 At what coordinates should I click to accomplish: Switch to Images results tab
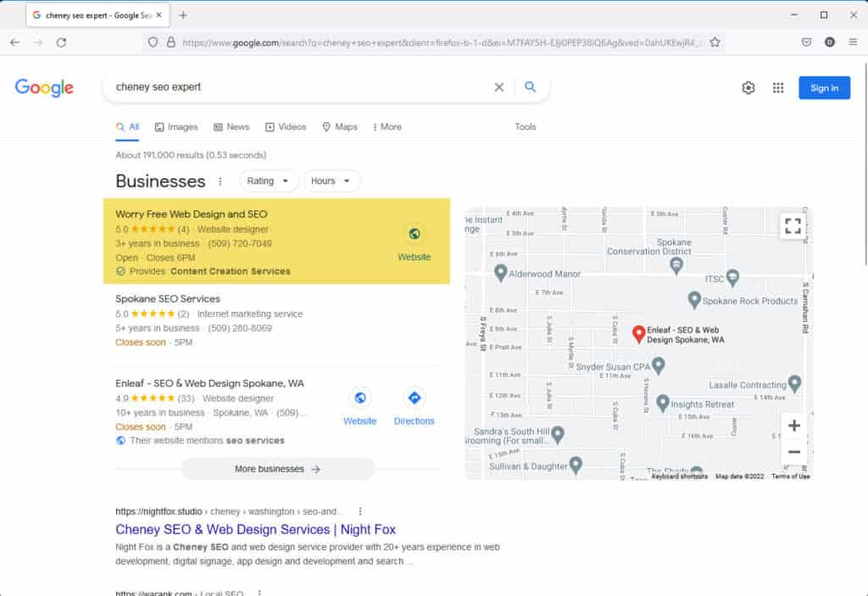click(176, 127)
